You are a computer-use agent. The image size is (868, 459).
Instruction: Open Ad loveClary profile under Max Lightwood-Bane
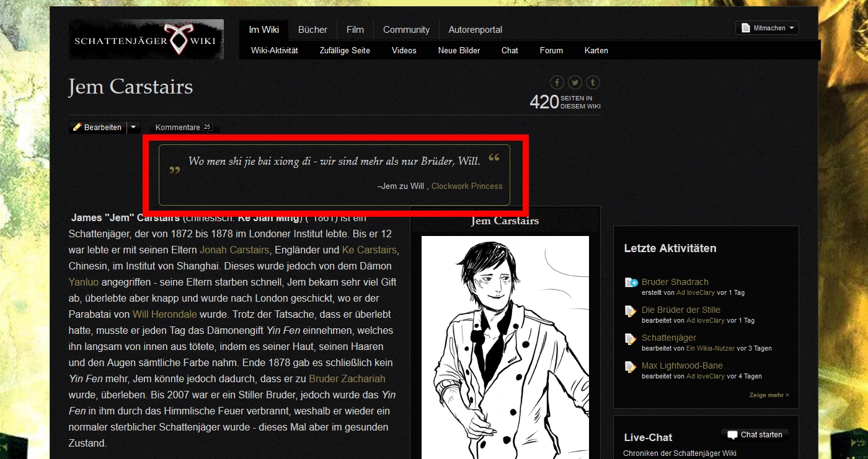point(706,376)
